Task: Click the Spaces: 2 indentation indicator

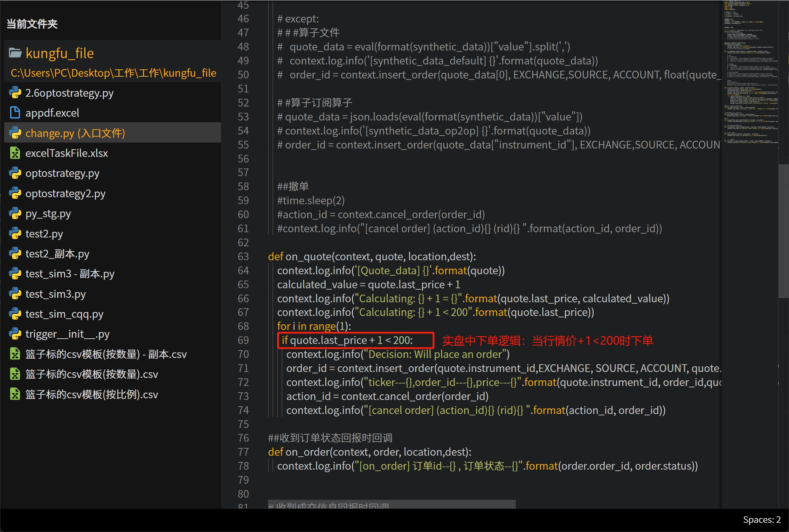Action: click(761, 520)
